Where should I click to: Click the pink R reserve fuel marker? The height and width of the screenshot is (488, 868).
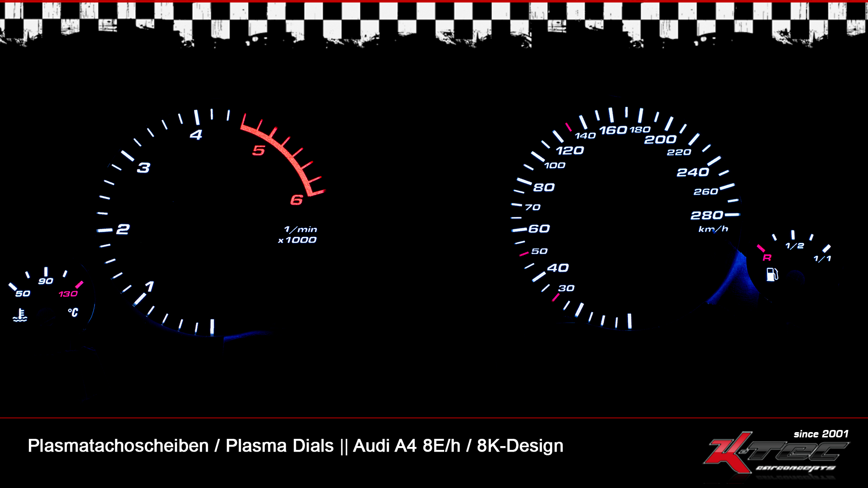pyautogui.click(x=767, y=258)
